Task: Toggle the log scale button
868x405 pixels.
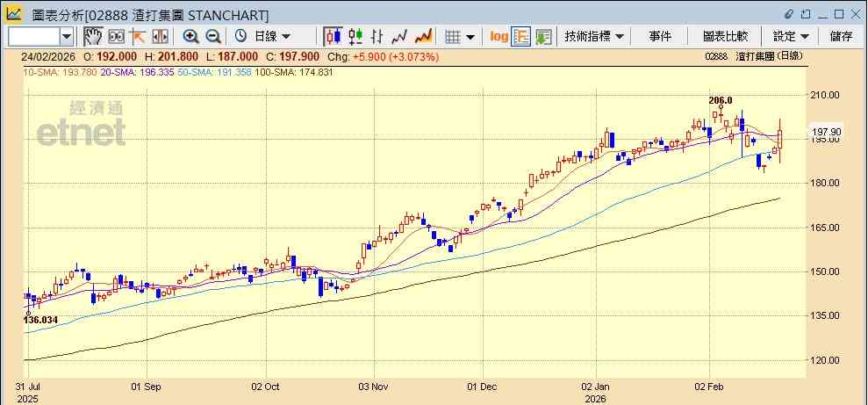Action: (x=499, y=37)
